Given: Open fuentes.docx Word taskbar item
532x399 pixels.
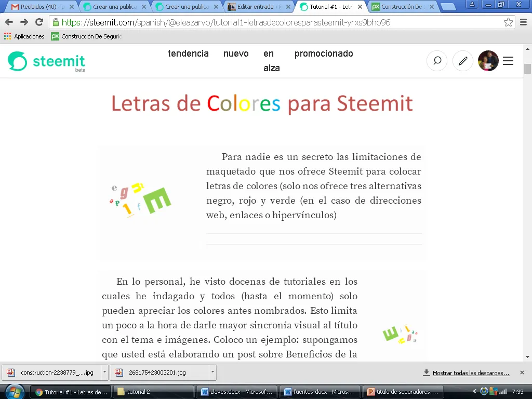Looking at the screenshot, I should tap(320, 392).
